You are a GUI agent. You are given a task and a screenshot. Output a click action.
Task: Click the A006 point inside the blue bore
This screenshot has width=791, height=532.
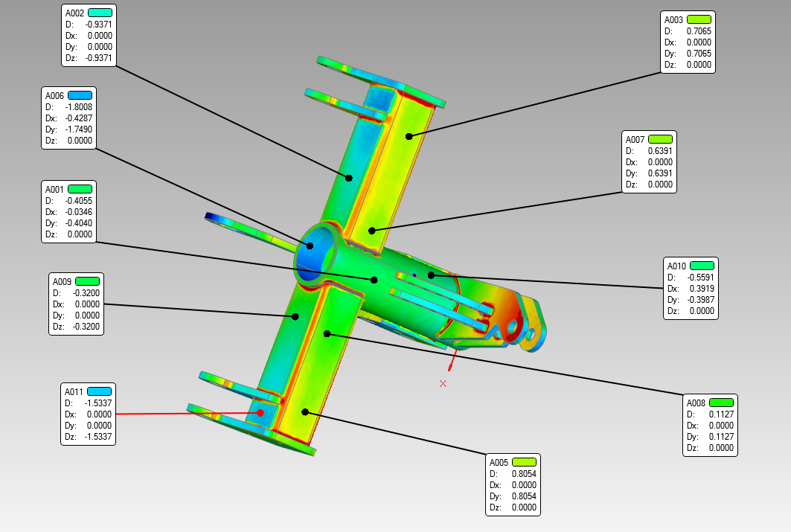[x=310, y=246]
